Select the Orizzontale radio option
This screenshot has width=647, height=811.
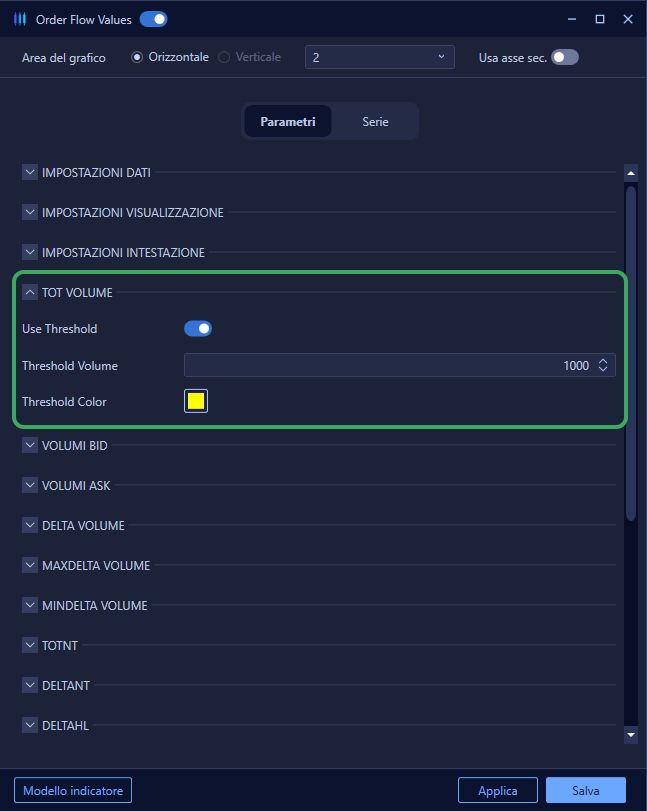137,57
